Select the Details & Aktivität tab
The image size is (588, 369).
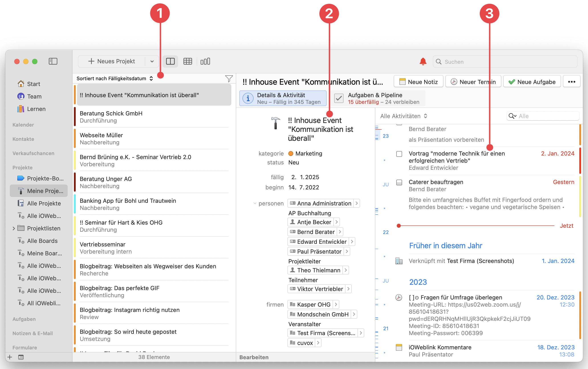click(x=283, y=98)
